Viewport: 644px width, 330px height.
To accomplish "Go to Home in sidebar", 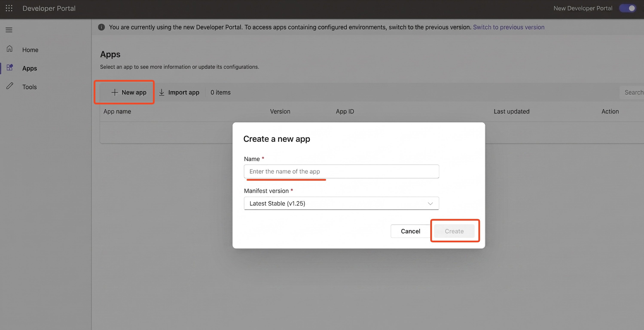I will pos(30,50).
